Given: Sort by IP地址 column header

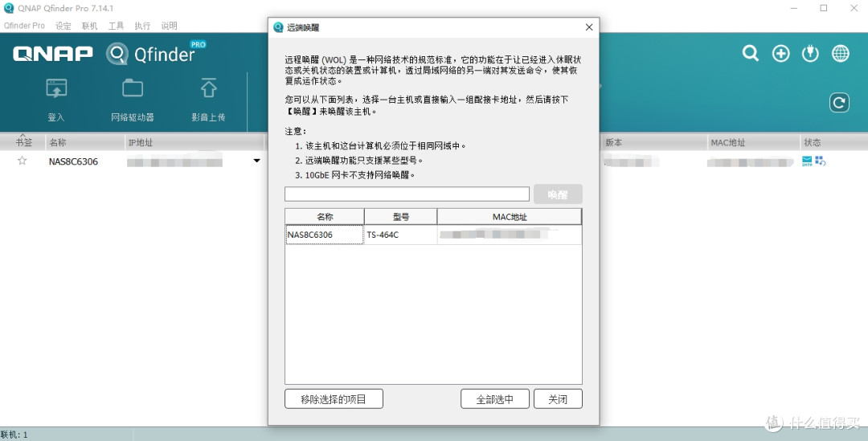Looking at the screenshot, I should pos(194,142).
